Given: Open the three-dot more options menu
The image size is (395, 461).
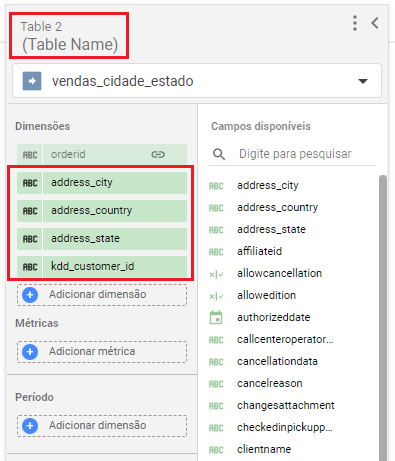Looking at the screenshot, I should (x=355, y=23).
